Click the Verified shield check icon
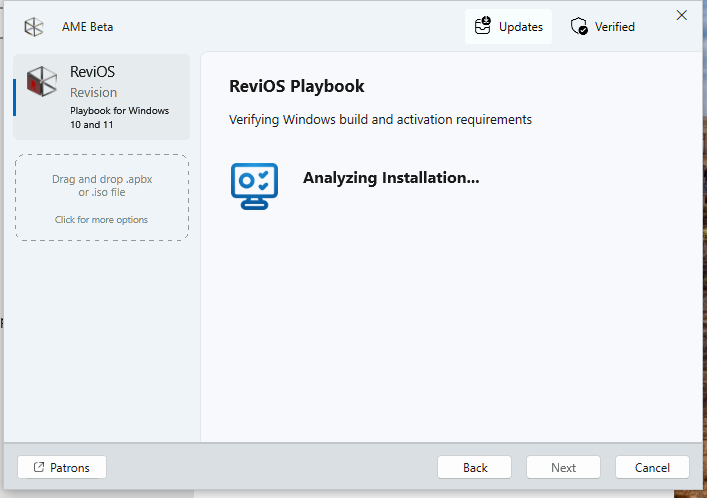This screenshot has height=498, width=707. pyautogui.click(x=579, y=26)
